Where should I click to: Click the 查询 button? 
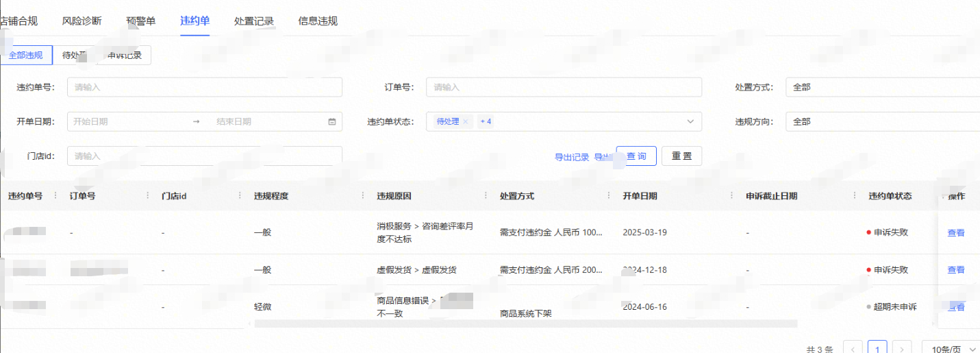(636, 156)
